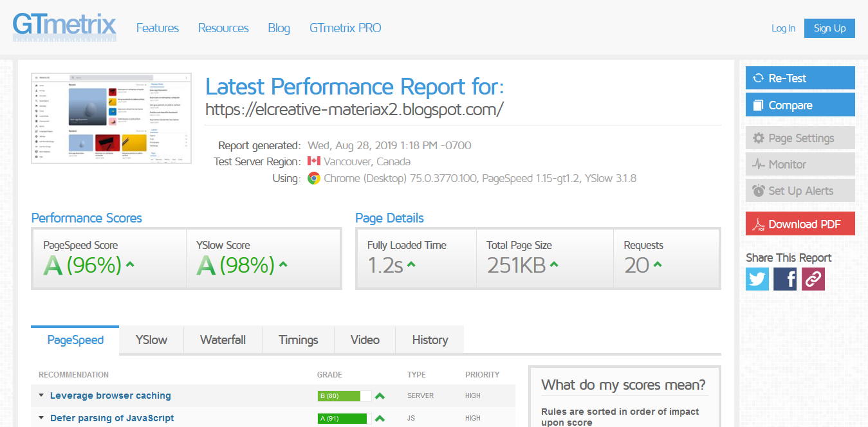The image size is (868, 427).
Task: Download the report as PDF
Action: pyautogui.click(x=800, y=224)
